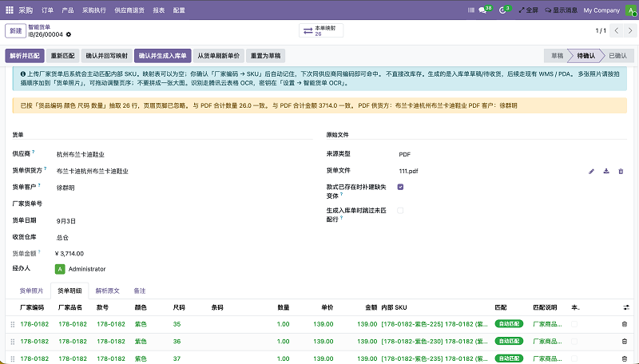Click 自动匹配 badge in size 35 row
Image resolution: width=639 pixels, height=364 pixels.
point(509,324)
